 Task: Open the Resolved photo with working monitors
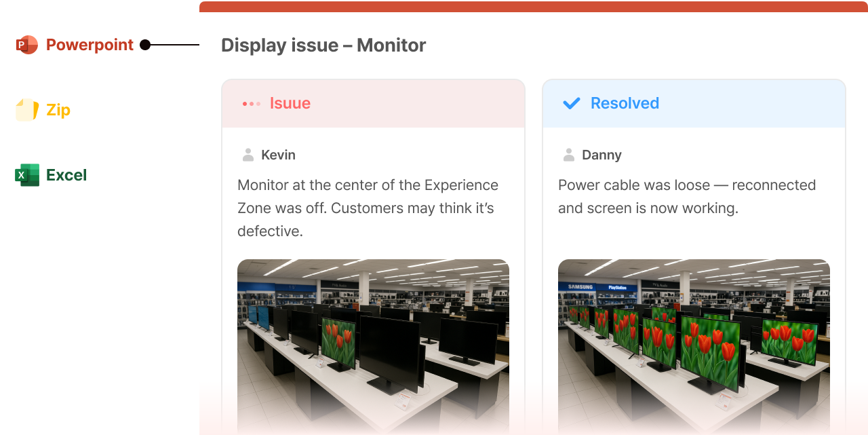point(694,347)
